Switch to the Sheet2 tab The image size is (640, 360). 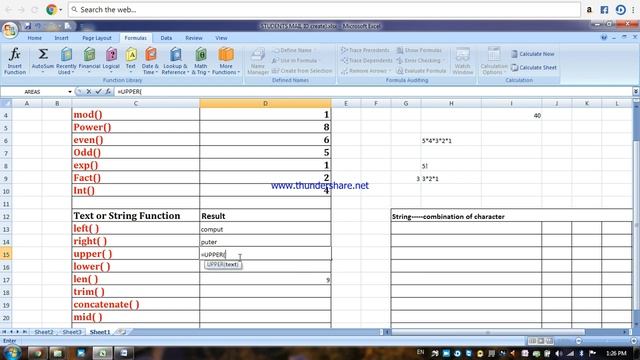(44, 332)
